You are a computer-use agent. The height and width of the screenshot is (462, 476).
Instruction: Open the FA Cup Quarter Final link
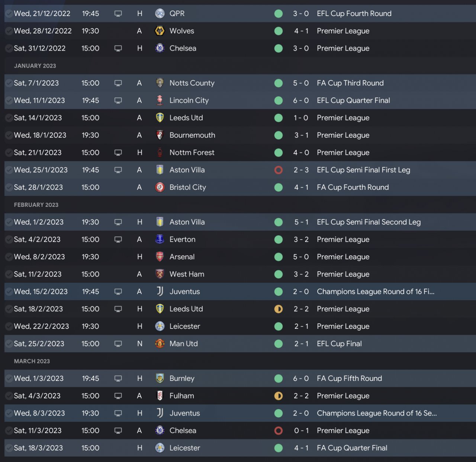pyautogui.click(x=352, y=448)
